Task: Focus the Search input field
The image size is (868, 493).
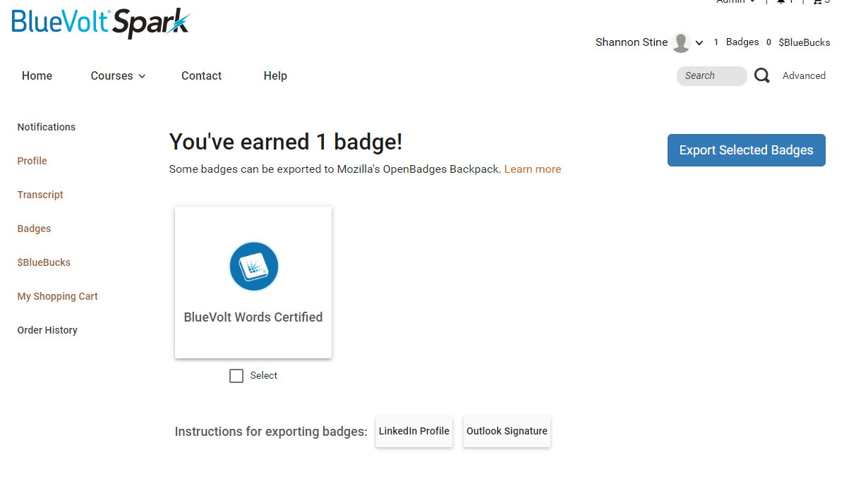Action: 712,76
